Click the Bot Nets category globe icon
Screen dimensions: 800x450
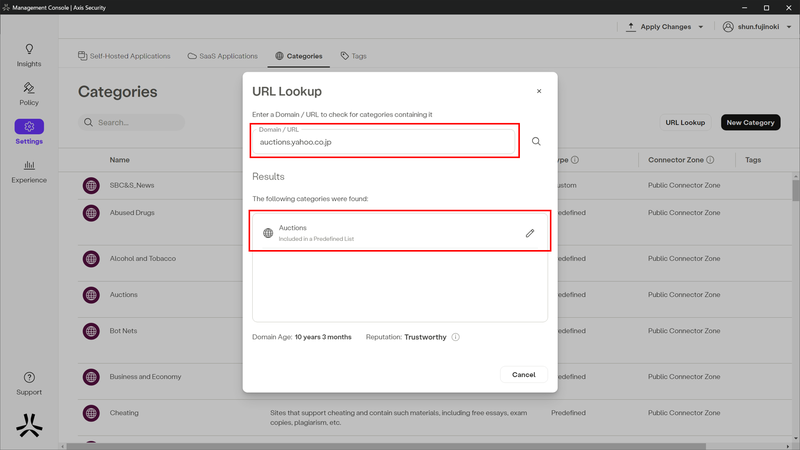tap(91, 331)
